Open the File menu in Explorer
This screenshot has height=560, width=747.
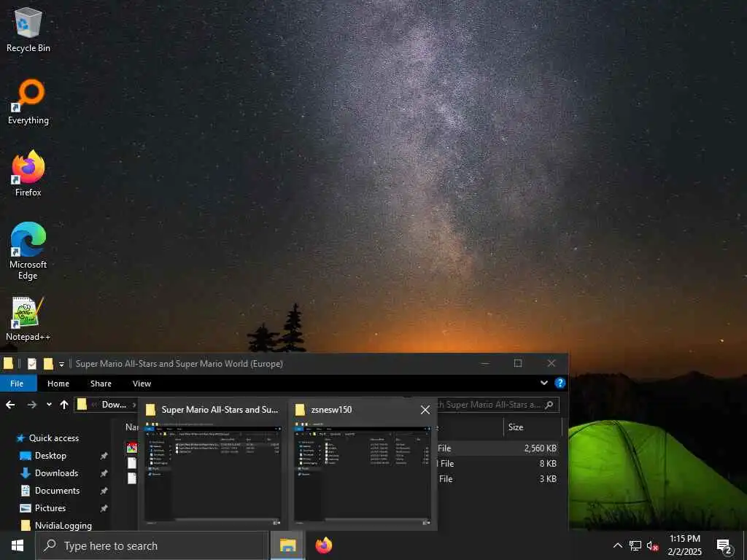point(18,384)
